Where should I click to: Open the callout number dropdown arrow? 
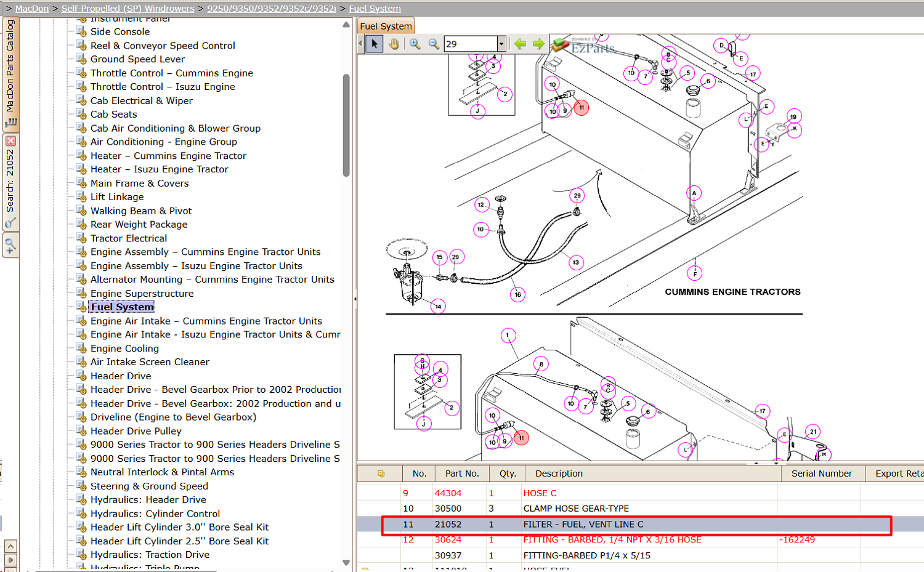[x=501, y=44]
